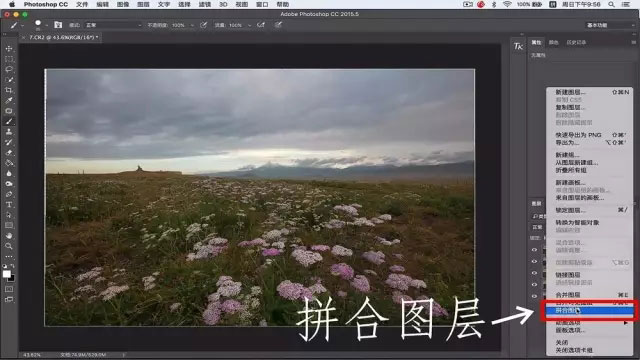Open the flow 流量 slider dropdown
The height and width of the screenshot is (360, 640).
pos(249,25)
